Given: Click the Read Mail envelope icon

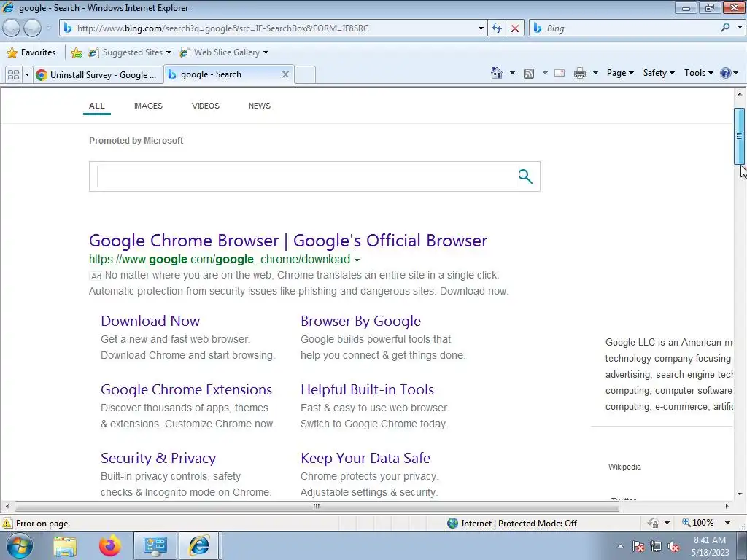Looking at the screenshot, I should point(560,74).
